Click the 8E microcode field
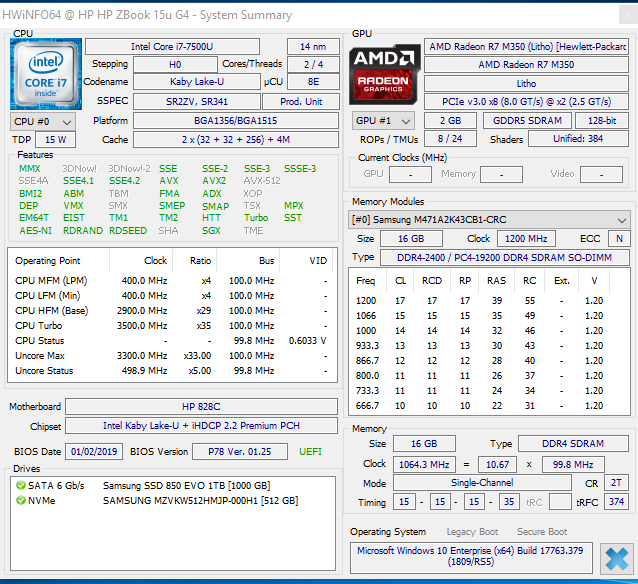Image resolution: width=638 pixels, height=584 pixels. coord(313,82)
